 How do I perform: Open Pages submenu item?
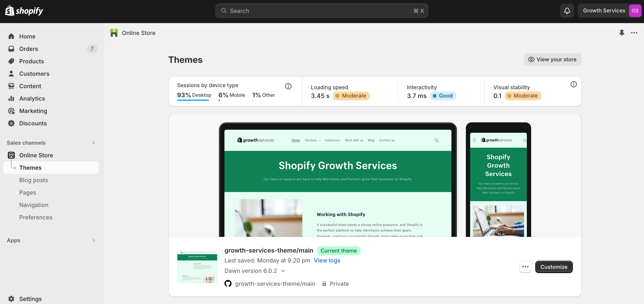coord(51,192)
